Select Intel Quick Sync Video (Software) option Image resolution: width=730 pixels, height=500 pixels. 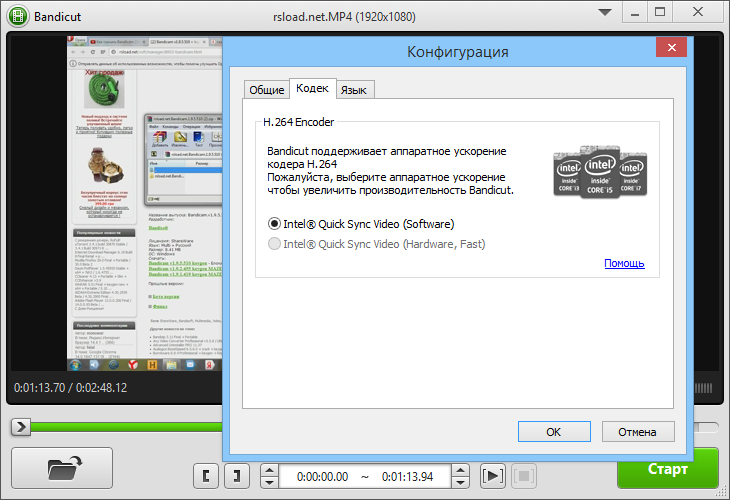pyautogui.click(x=361, y=224)
